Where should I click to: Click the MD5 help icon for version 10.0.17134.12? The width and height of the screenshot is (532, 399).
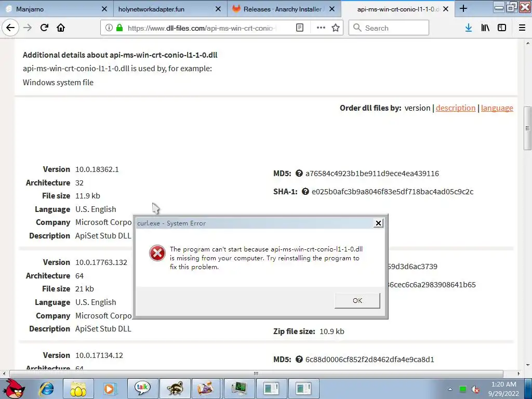click(299, 360)
